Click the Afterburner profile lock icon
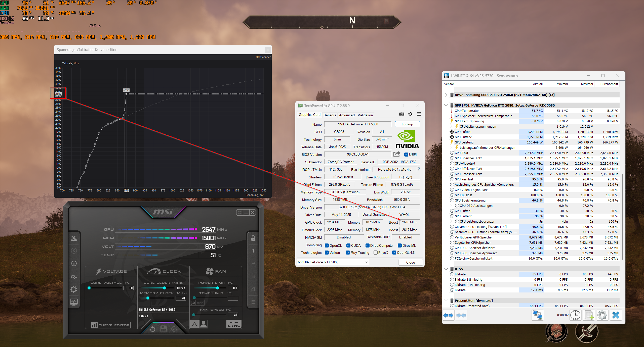The height and width of the screenshot is (347, 644). point(253,238)
